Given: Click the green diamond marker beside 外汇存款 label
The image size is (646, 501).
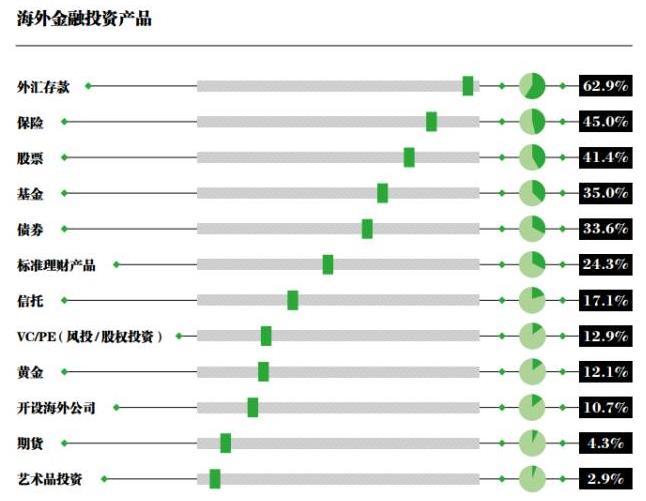Looking at the screenshot, I should pyautogui.click(x=88, y=86).
